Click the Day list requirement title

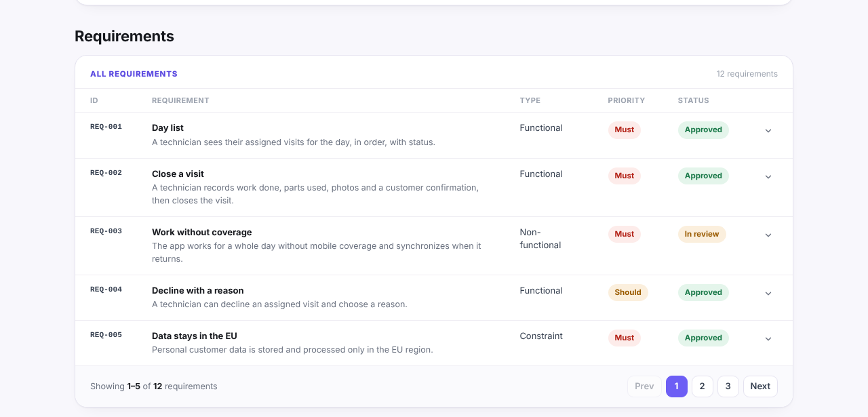tap(167, 127)
